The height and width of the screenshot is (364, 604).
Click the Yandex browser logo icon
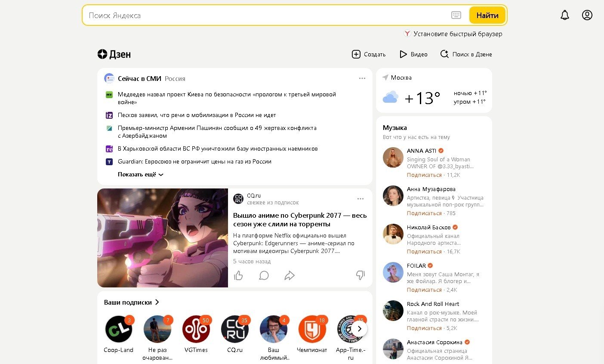point(407,34)
